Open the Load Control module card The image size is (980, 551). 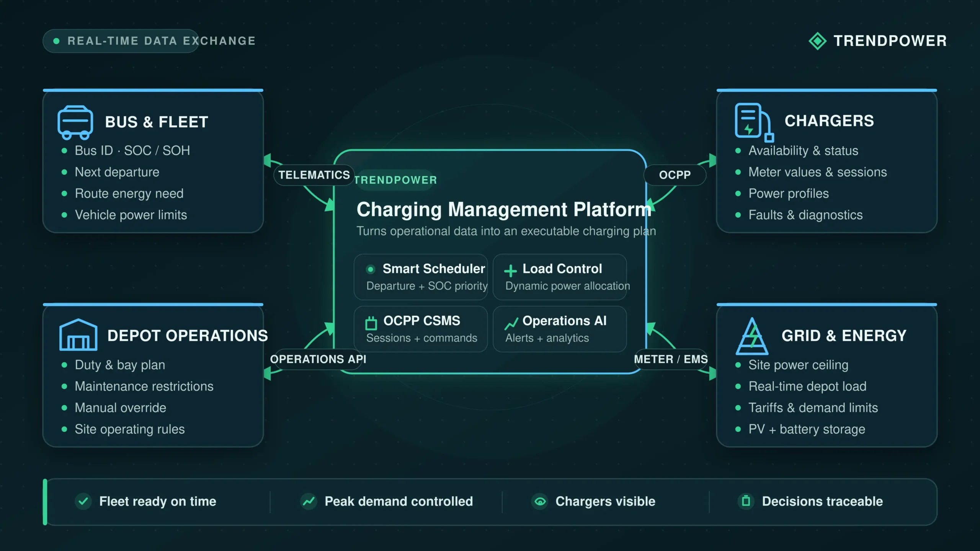pyautogui.click(x=560, y=277)
